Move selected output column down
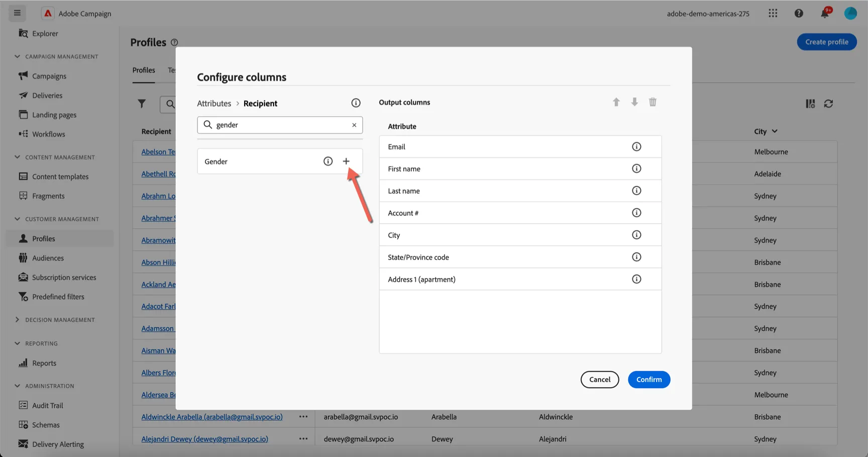Viewport: 868px width, 457px height. click(x=634, y=102)
